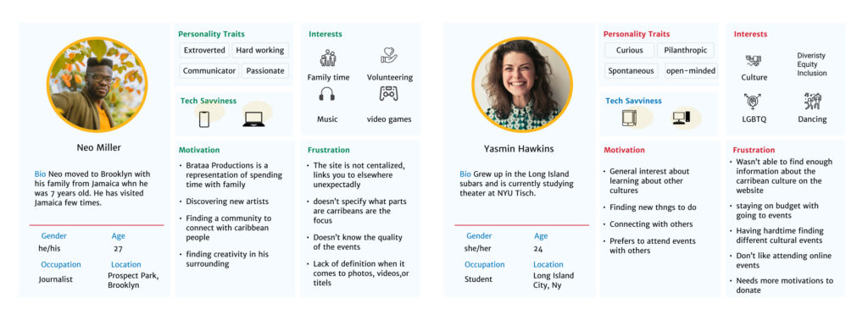Click the Extroverted personality trait tag
The height and width of the screenshot is (320, 868).
204,50
